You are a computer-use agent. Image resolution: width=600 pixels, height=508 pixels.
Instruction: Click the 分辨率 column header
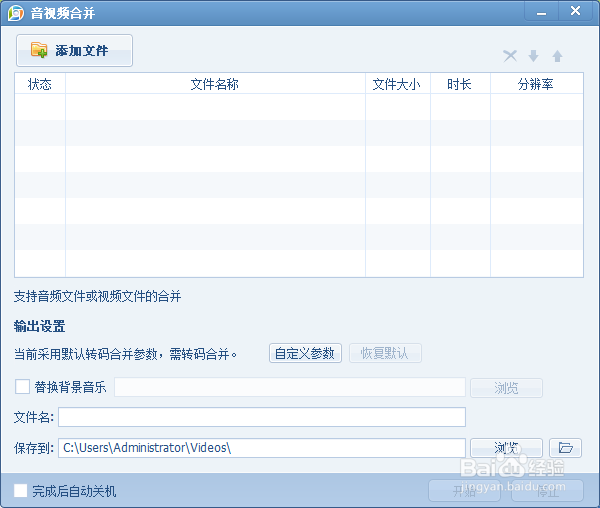tap(536, 84)
